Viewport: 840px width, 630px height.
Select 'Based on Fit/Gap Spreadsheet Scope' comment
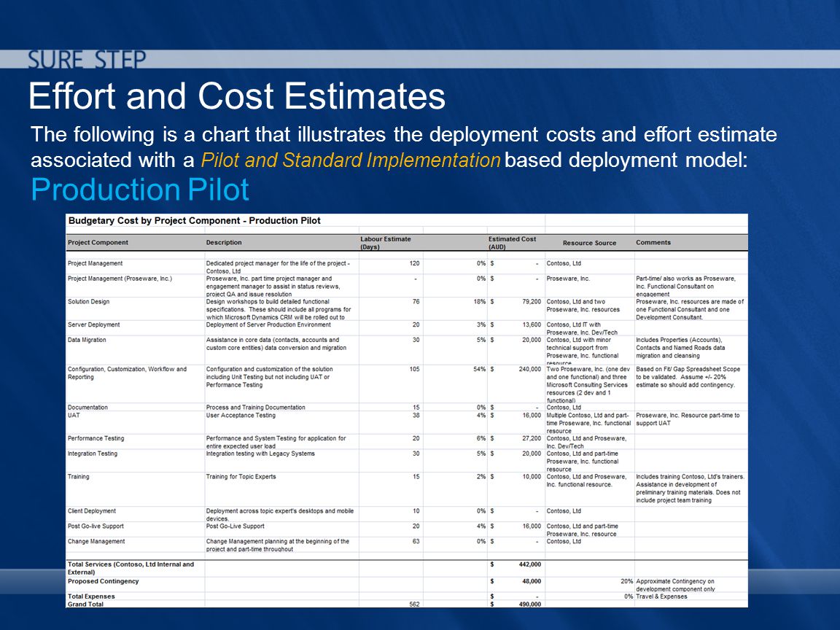pos(688,376)
